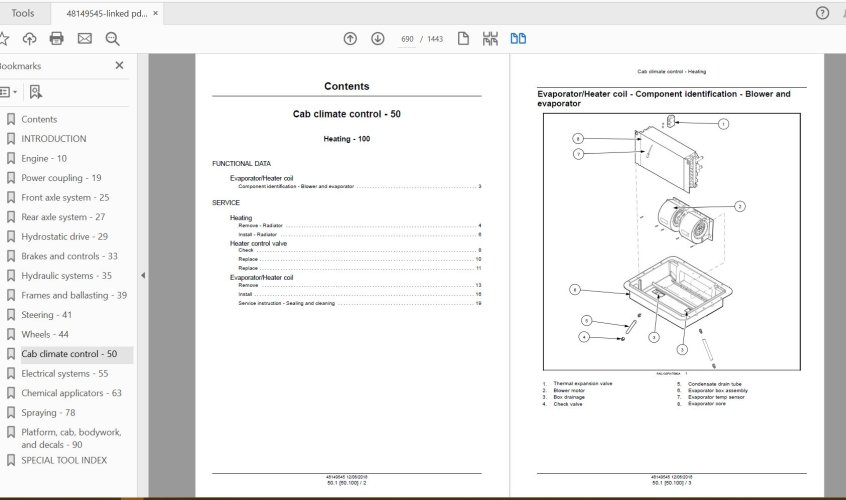
Task: Click bookmark icon beside Engine - 10
Action: pyautogui.click(x=10, y=159)
